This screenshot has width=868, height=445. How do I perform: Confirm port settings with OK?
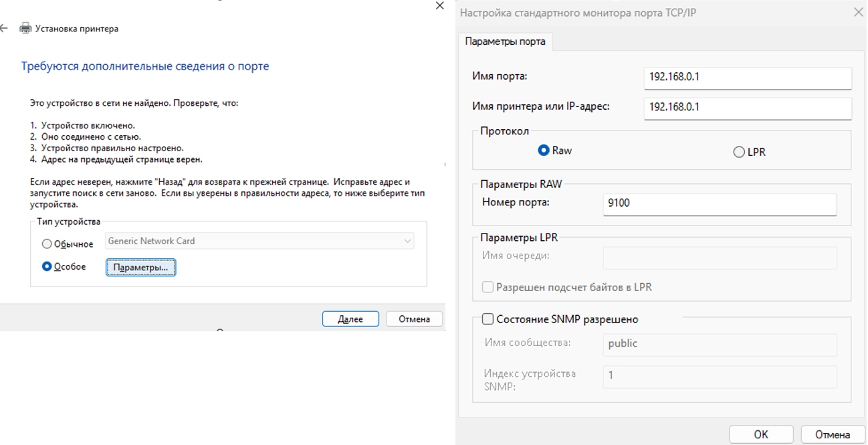point(760,434)
